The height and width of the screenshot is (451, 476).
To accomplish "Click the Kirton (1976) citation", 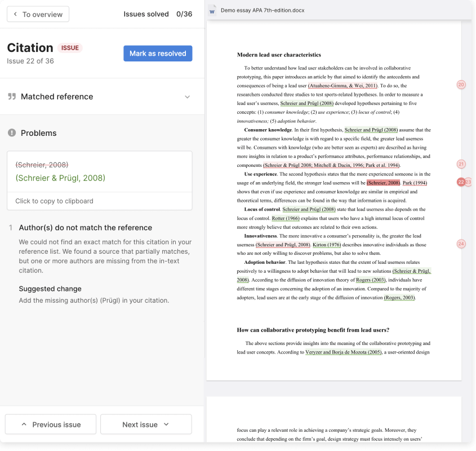I will pos(327,245).
